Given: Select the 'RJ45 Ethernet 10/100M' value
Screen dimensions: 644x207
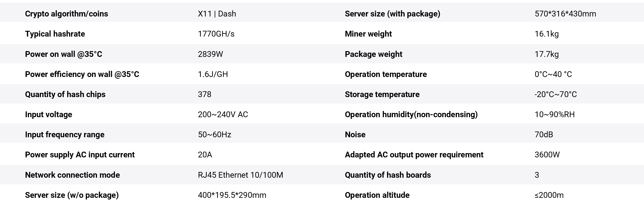Looking at the screenshot, I should point(240,175).
